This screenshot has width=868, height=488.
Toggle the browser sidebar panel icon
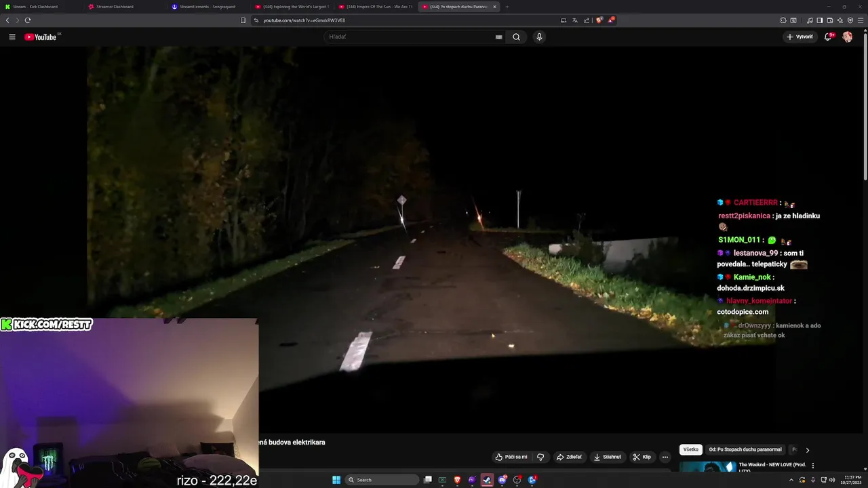[x=820, y=20]
